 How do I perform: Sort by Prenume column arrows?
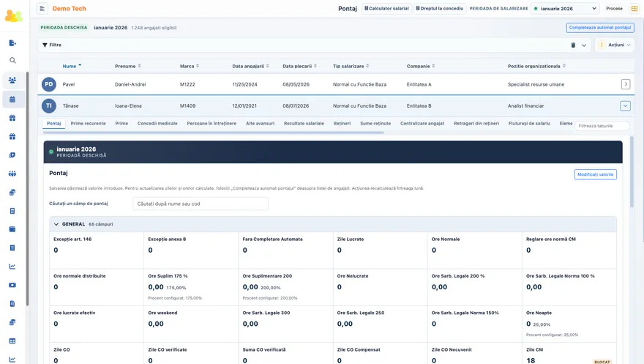click(139, 66)
